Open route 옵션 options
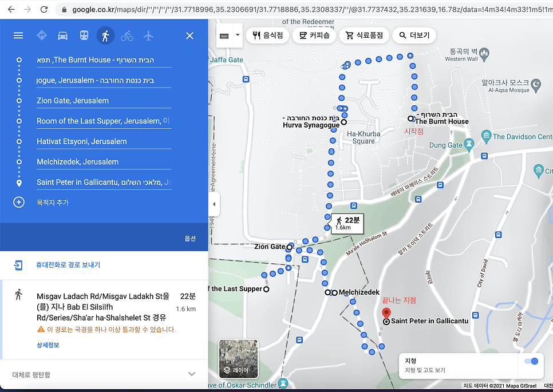Viewport: 553px width, 392px height. (190, 239)
